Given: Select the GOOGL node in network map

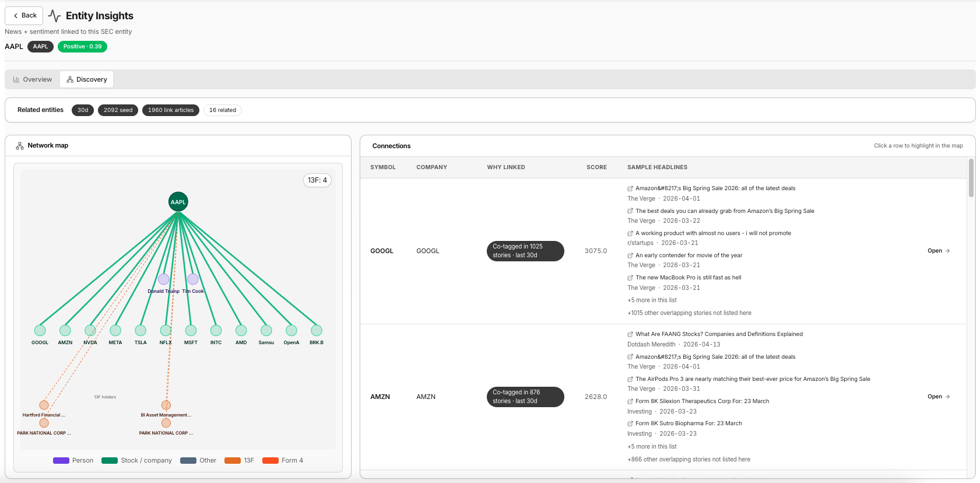Looking at the screenshot, I should tap(40, 331).
